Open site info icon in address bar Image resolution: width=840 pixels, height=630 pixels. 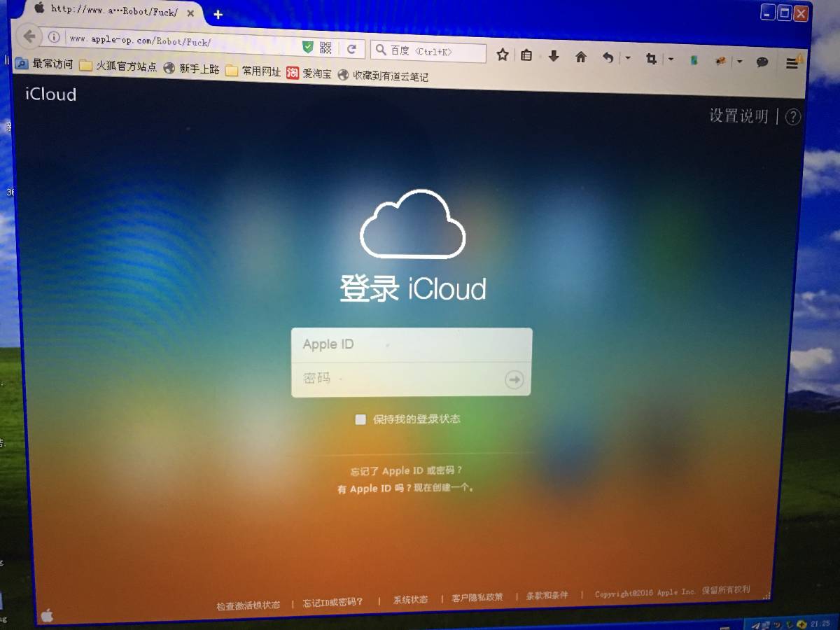tap(54, 38)
